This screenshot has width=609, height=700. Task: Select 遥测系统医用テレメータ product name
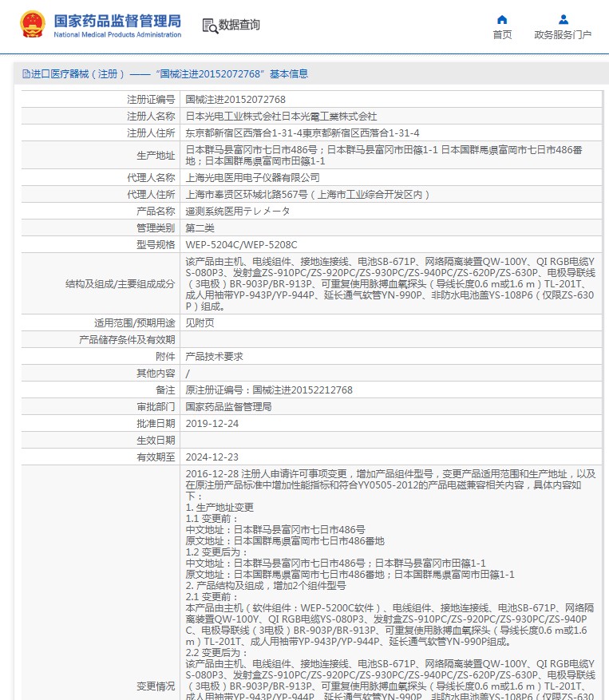[238, 212]
